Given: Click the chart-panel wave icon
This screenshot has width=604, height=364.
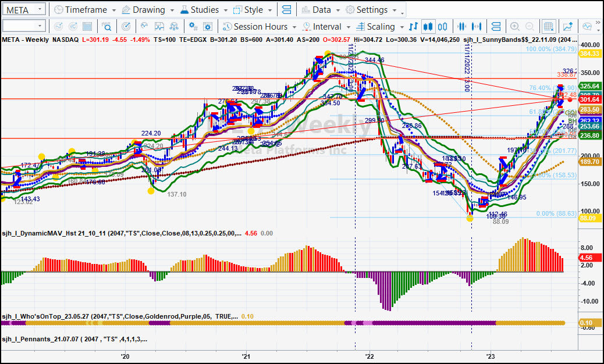Looking at the screenshot, I should [159, 27].
